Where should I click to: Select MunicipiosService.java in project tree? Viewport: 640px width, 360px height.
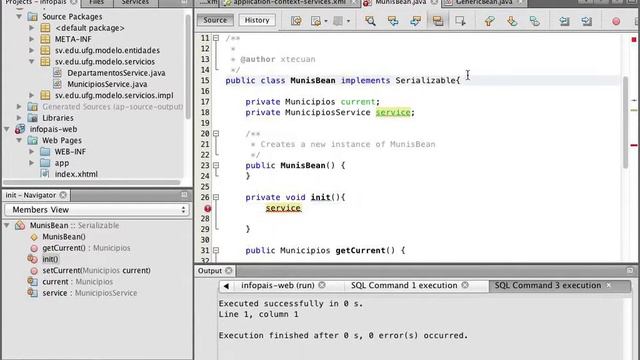coord(107,84)
